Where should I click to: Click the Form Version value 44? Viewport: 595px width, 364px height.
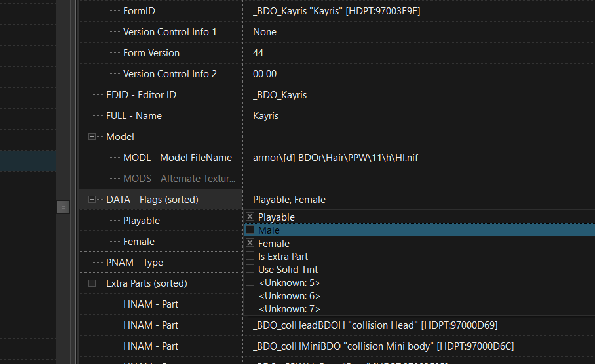(x=258, y=53)
